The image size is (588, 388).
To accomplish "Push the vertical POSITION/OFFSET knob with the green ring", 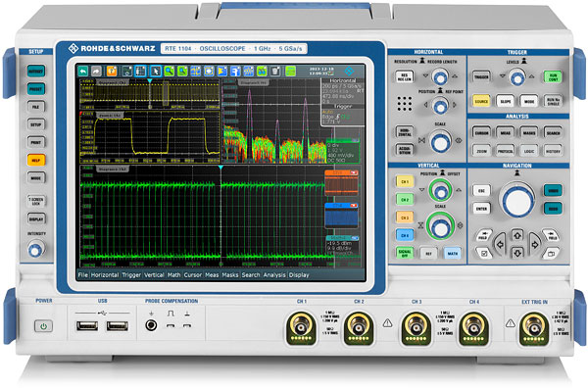I will tap(440, 190).
